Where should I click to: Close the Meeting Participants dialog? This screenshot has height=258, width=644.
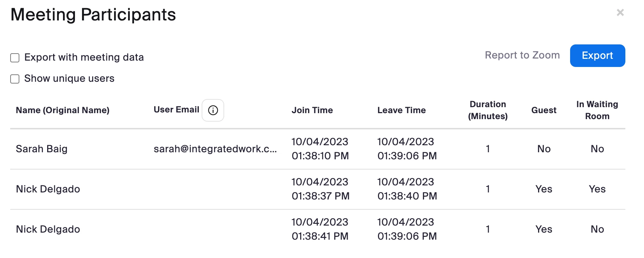[x=620, y=13]
